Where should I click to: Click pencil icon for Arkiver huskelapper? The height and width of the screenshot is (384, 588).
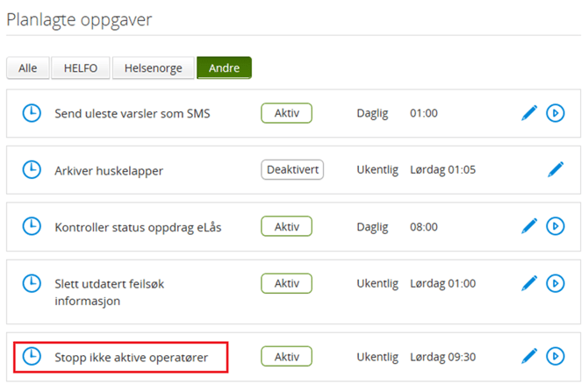555,169
